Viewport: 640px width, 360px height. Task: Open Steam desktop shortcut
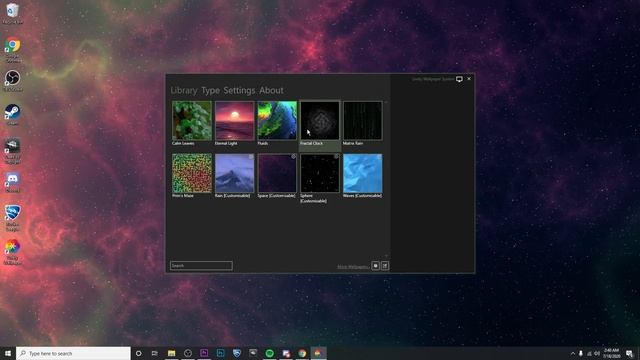point(13,114)
